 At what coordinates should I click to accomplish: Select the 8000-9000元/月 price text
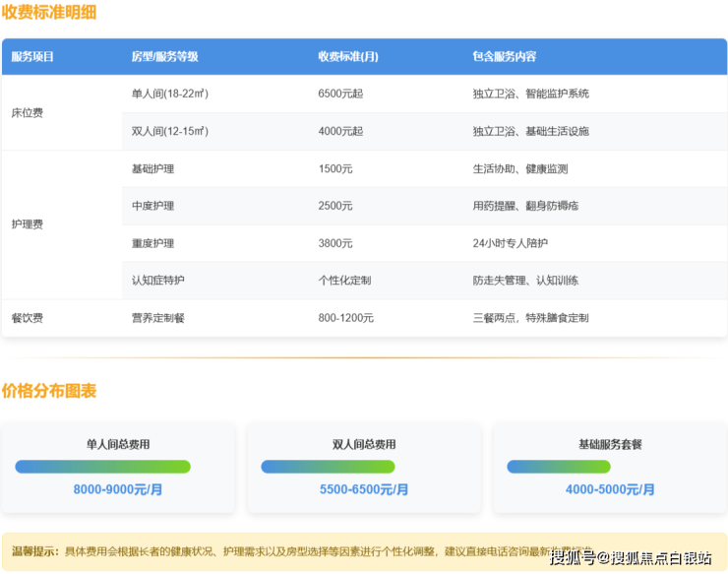tap(117, 489)
